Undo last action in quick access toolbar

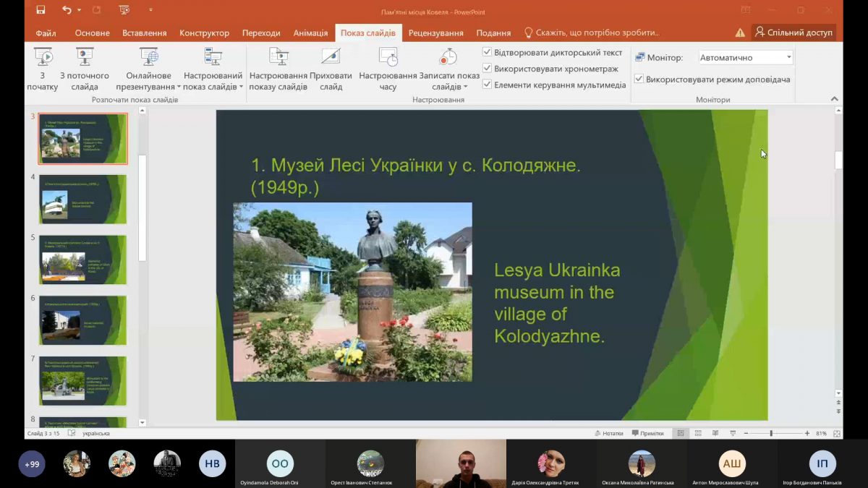(67, 10)
